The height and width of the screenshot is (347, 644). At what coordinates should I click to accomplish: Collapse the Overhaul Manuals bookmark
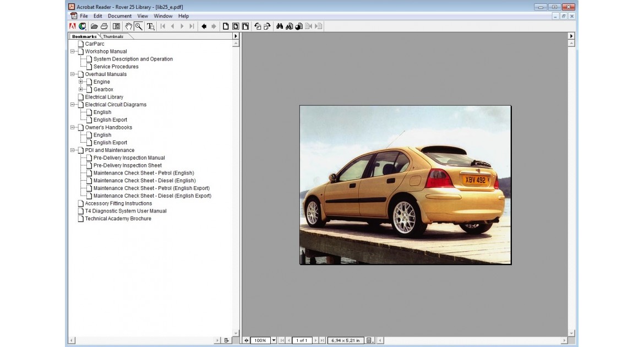[x=73, y=74]
